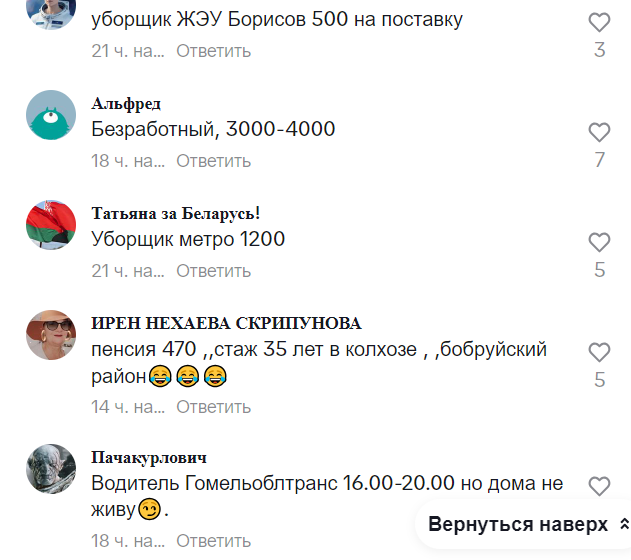
Task: Open Пачакурлович's grey creature avatar
Action: (x=51, y=469)
